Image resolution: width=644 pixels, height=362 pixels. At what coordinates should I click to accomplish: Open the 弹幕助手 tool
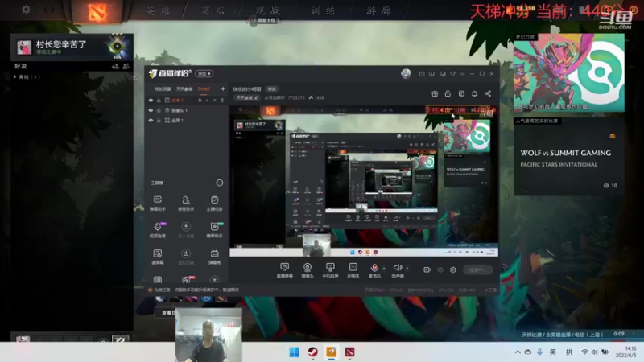click(x=158, y=204)
